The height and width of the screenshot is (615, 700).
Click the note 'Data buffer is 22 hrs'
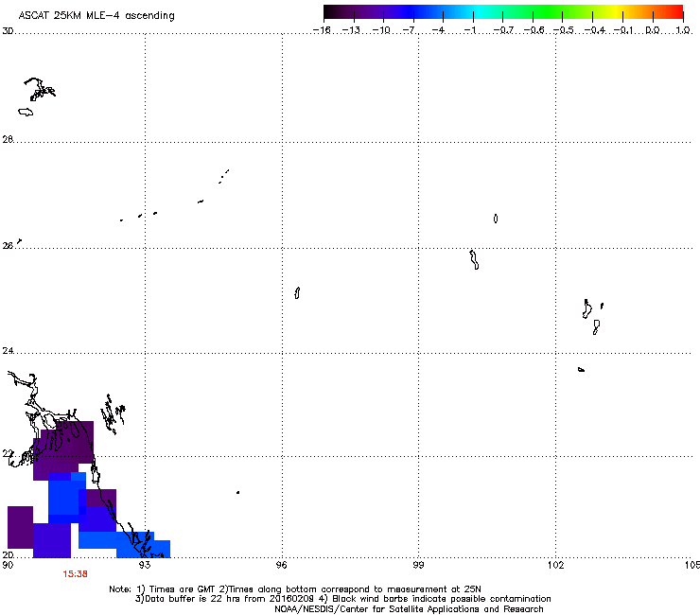tap(190, 599)
